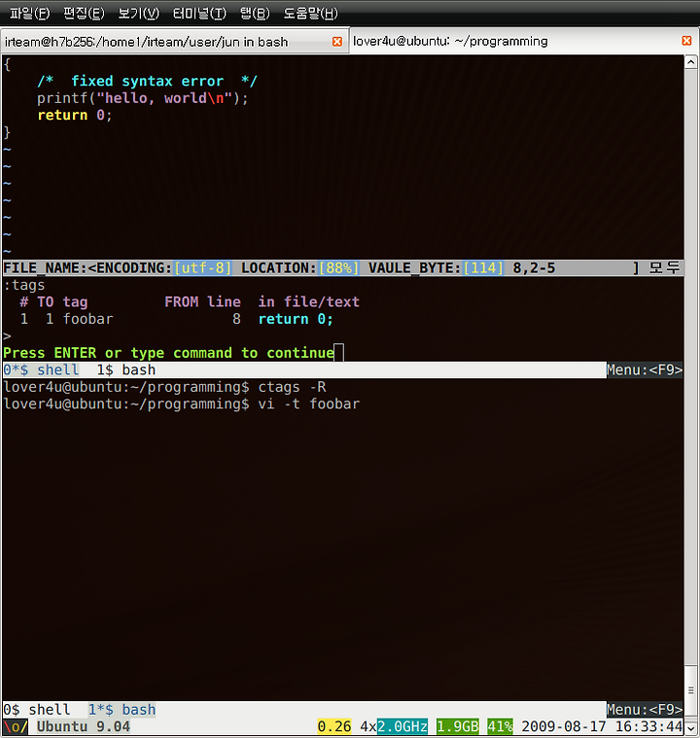Image resolution: width=700 pixels, height=738 pixels.
Task: Click the scrollbar down arrow
Action: [x=690, y=728]
